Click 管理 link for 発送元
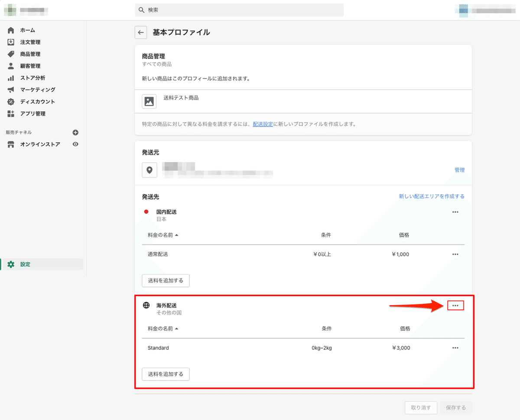This screenshot has width=520, height=420. pos(459,170)
